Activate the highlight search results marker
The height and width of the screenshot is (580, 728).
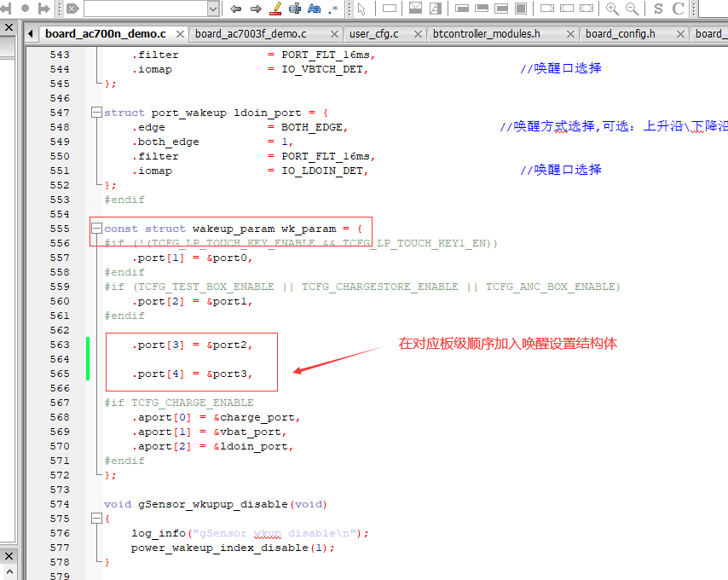(276, 9)
